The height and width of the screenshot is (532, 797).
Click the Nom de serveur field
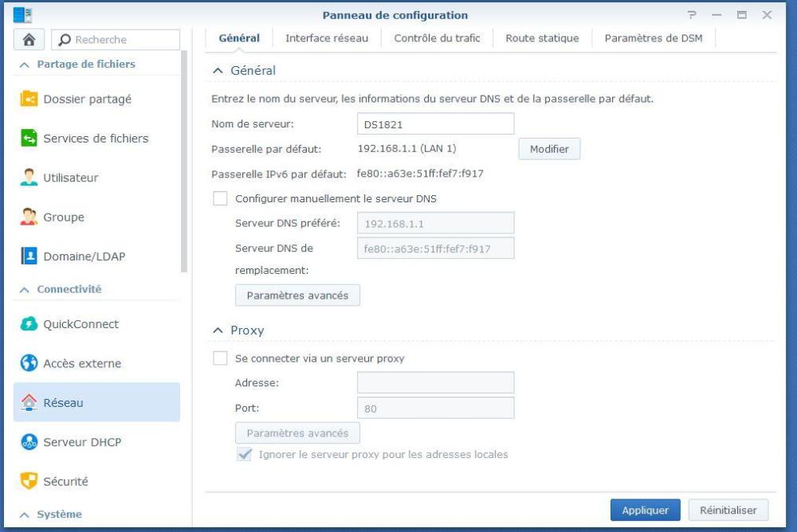(435, 124)
